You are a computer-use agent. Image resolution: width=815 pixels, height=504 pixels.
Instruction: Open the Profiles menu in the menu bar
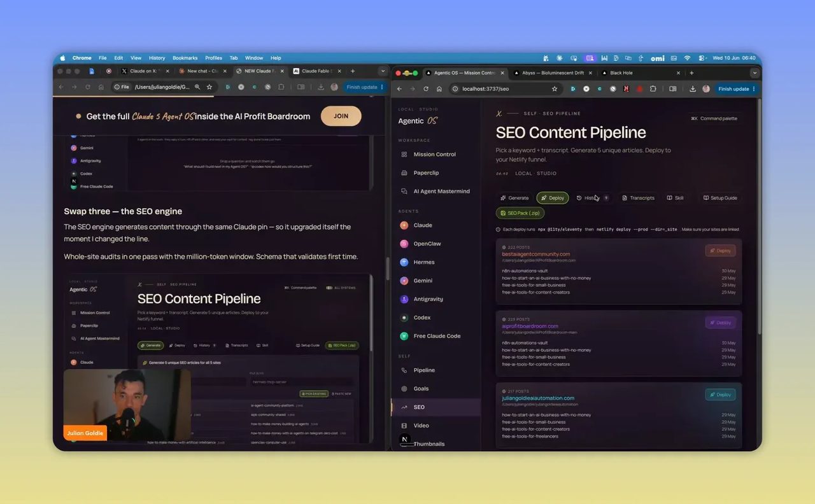tap(213, 58)
